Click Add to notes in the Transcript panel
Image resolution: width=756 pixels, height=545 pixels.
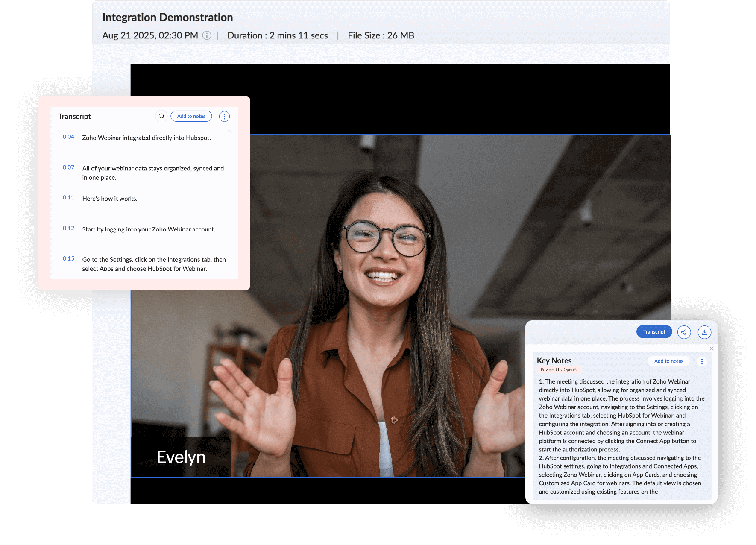click(191, 116)
